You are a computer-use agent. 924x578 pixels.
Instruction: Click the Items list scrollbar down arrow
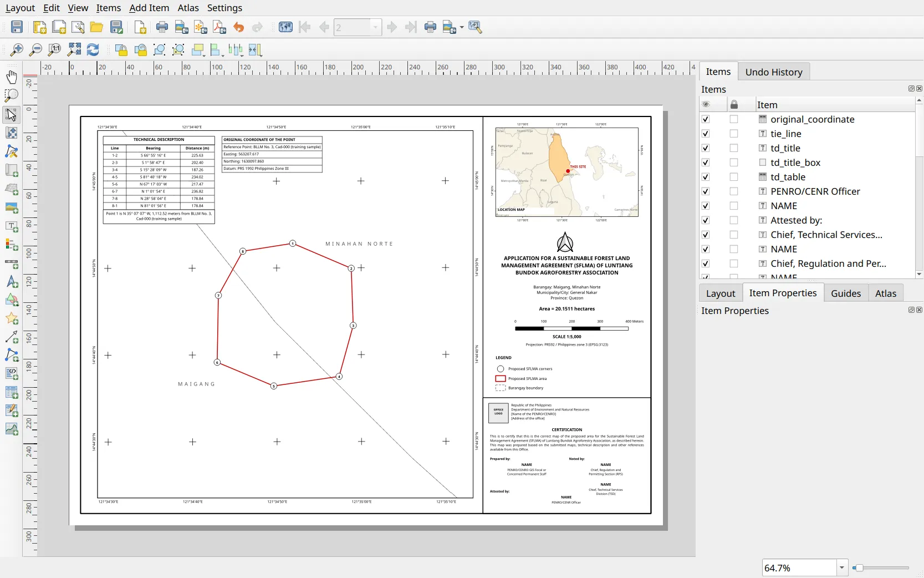919,274
